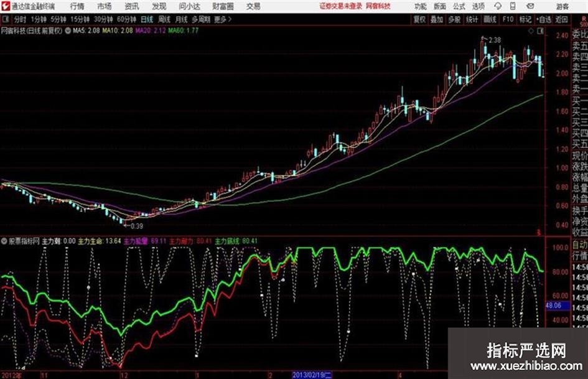The height and width of the screenshot is (379, 588).
Task: Click the 返回 back button
Action: pyautogui.click(x=561, y=19)
